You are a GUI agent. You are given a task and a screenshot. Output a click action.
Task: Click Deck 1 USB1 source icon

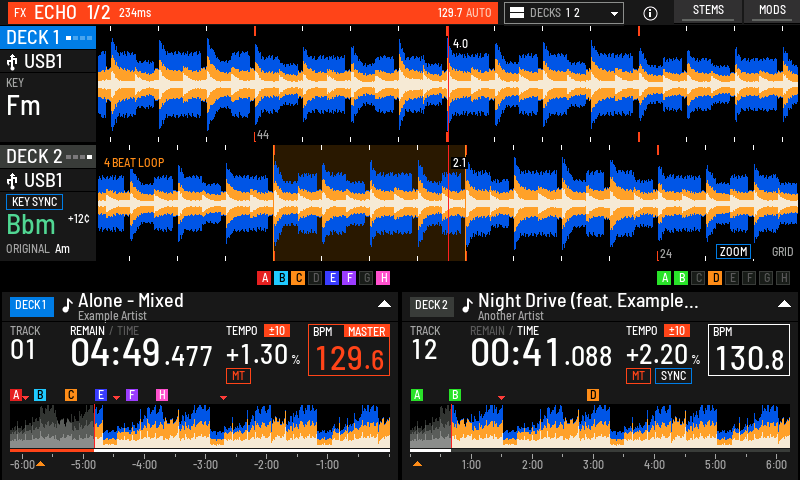12,62
